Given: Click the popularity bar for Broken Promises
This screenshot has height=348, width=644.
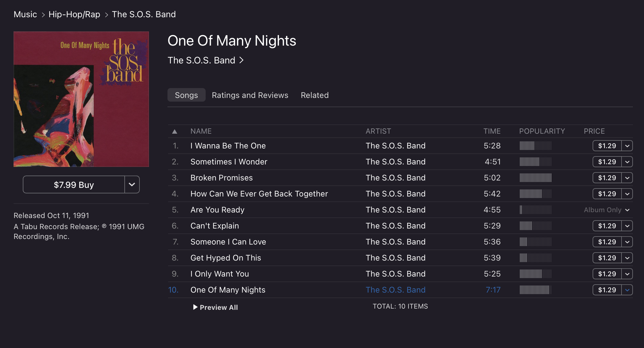Looking at the screenshot, I should pyautogui.click(x=535, y=178).
